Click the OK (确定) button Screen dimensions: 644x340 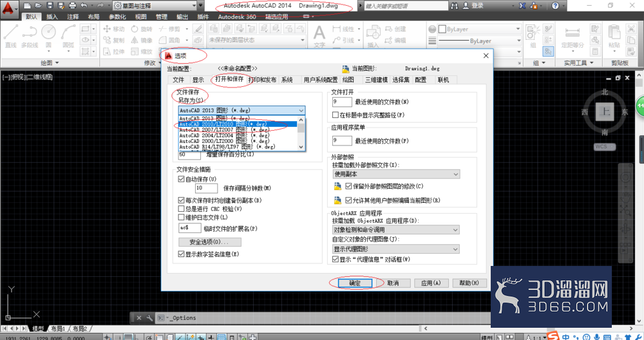pos(355,283)
